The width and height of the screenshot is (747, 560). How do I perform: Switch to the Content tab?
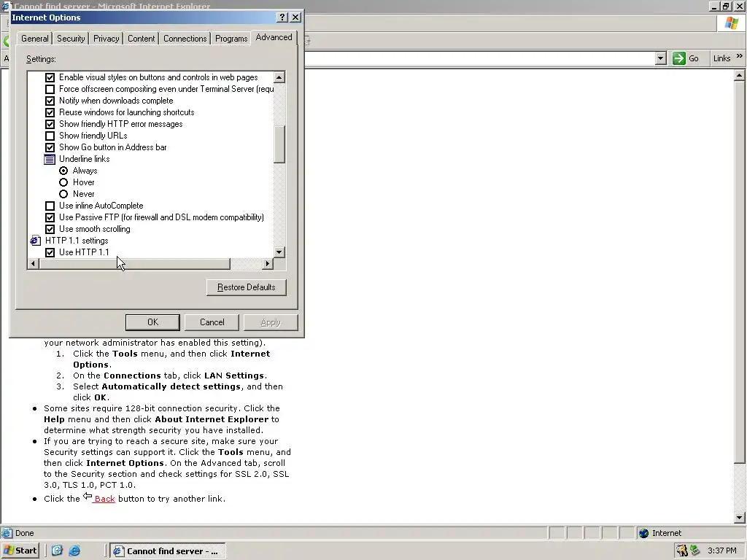(141, 39)
